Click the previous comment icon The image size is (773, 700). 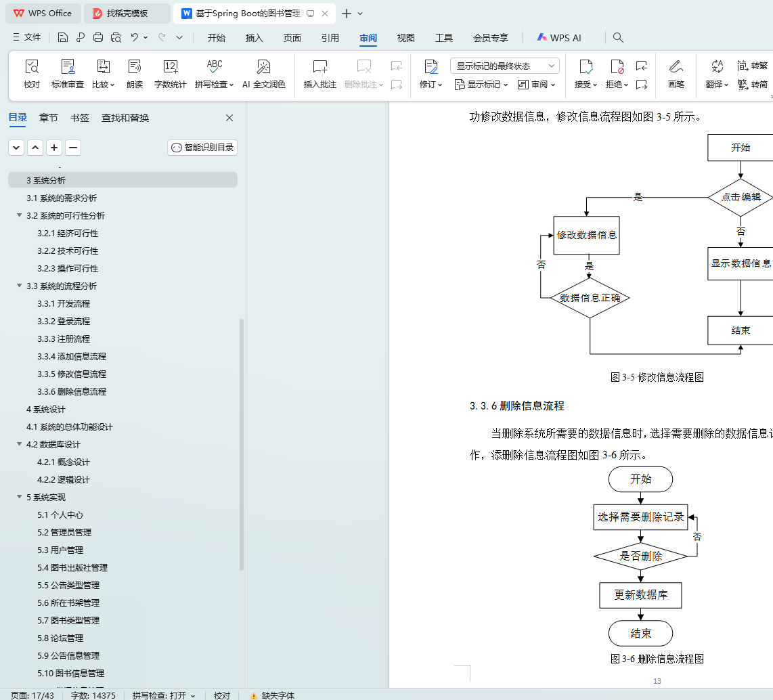coord(397,66)
